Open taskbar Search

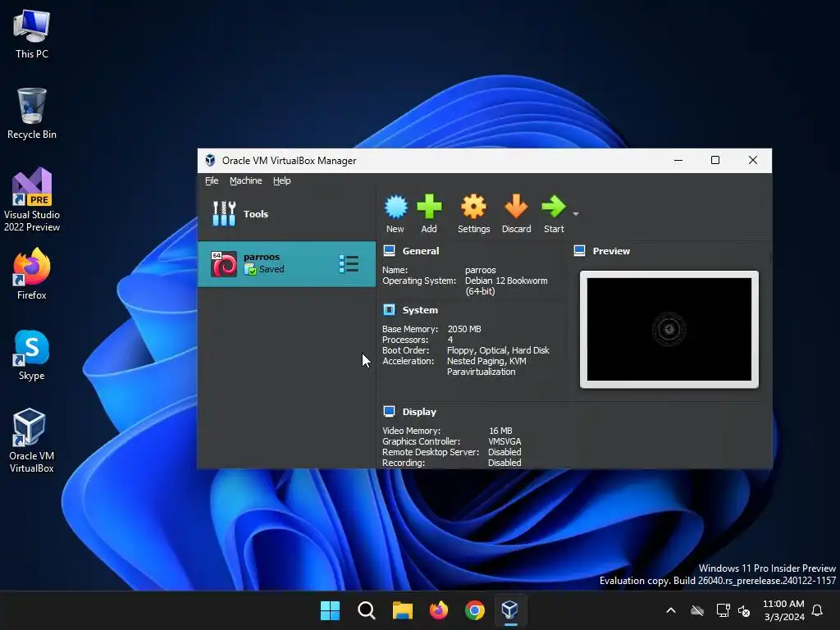[367, 610]
